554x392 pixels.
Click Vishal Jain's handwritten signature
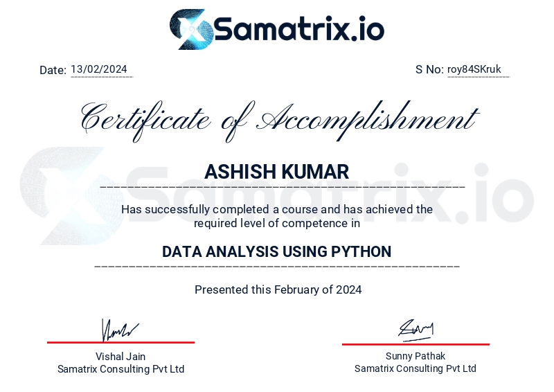(120, 330)
